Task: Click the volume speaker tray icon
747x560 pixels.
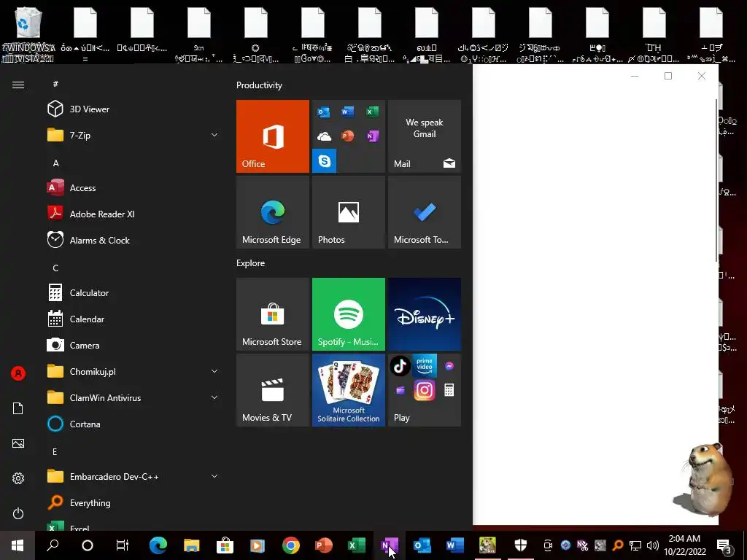Action: point(653,545)
